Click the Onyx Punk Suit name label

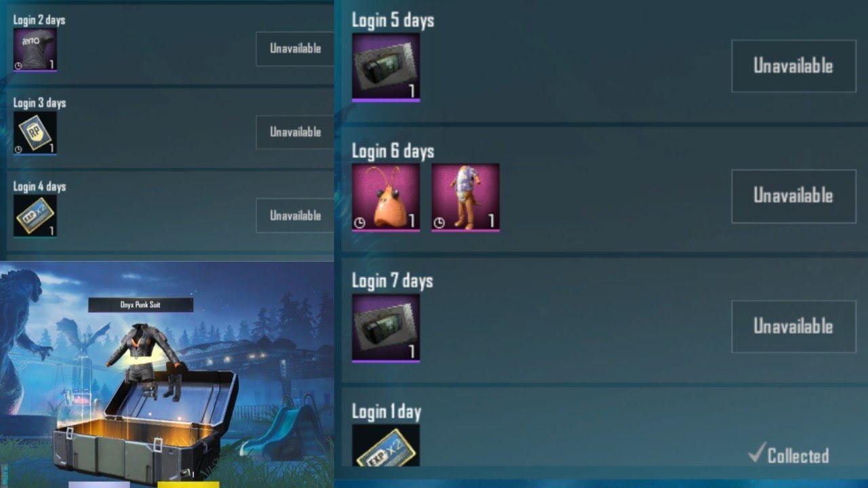pyautogui.click(x=141, y=305)
